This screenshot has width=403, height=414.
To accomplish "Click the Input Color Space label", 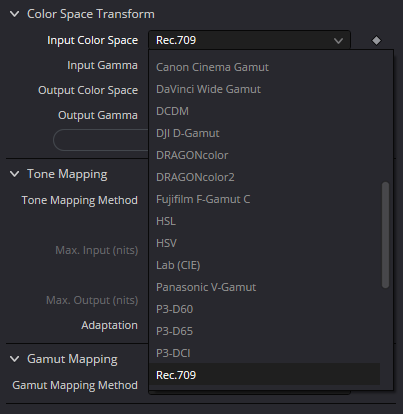I will 93,40.
